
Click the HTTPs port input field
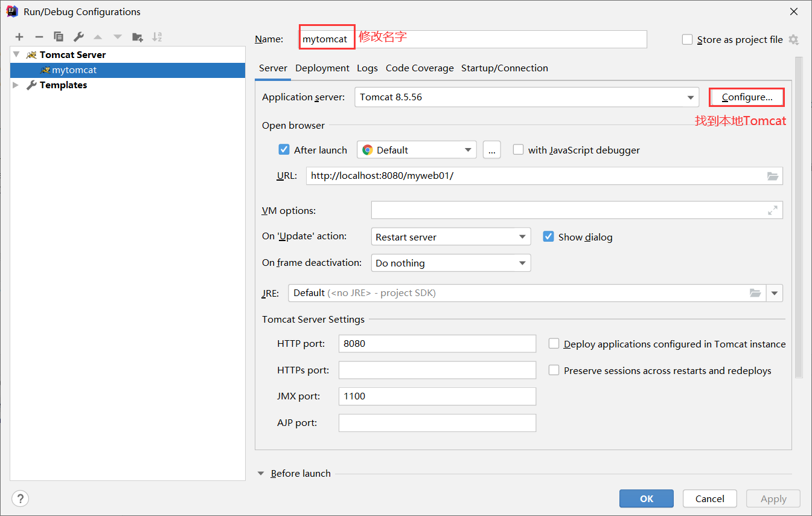point(437,370)
